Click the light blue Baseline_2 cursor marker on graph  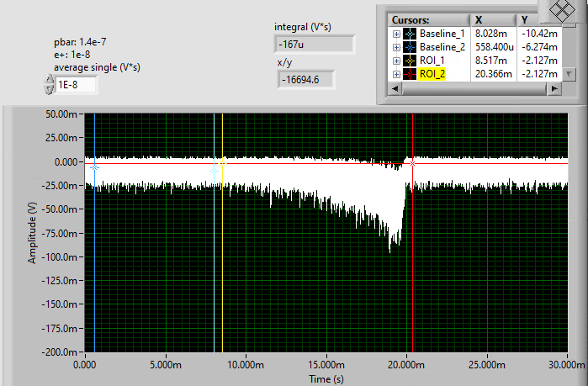coord(94,167)
